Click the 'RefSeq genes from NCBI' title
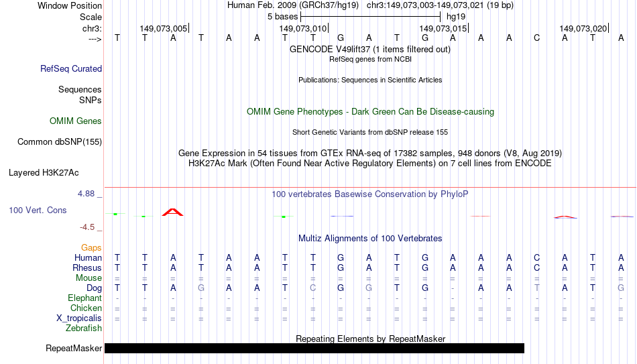The height and width of the screenshot is (364, 637). pos(370,59)
